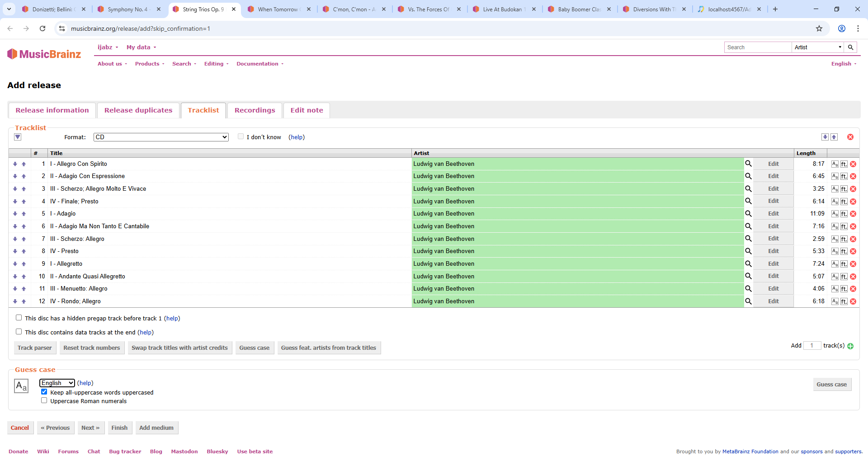Click the large Guess case Aa icon
Screen dimensions: 868x470
(21, 386)
